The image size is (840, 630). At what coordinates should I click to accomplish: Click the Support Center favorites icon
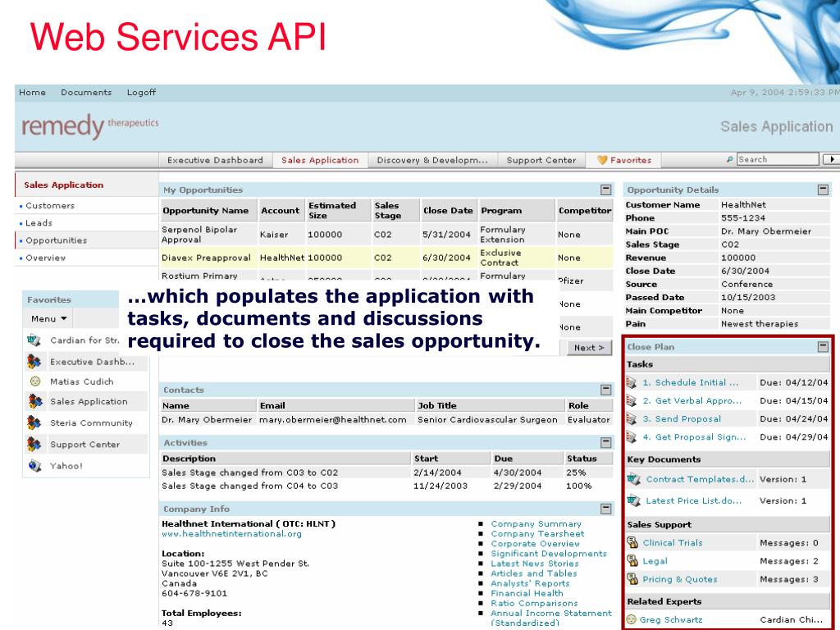coord(34,444)
